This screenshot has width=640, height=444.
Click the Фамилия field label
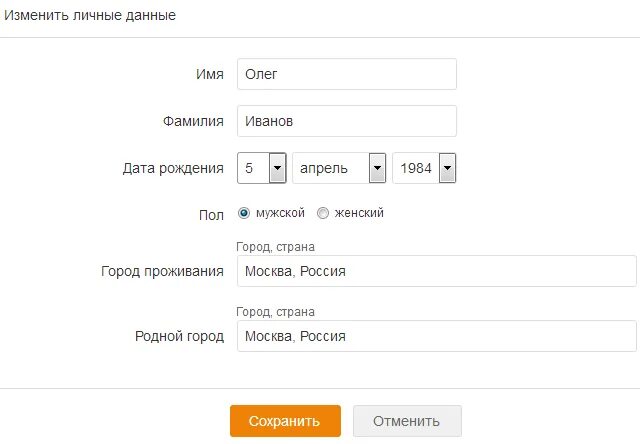pos(193,121)
